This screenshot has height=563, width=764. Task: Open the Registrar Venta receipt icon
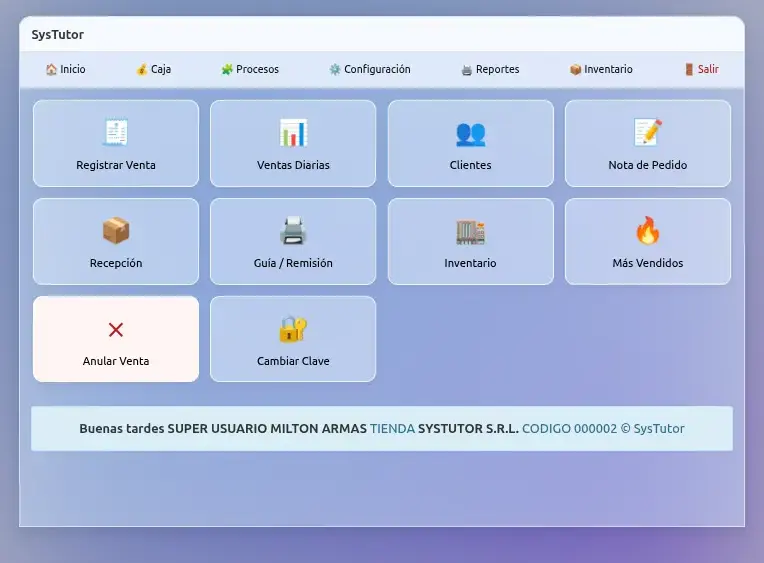pos(116,132)
